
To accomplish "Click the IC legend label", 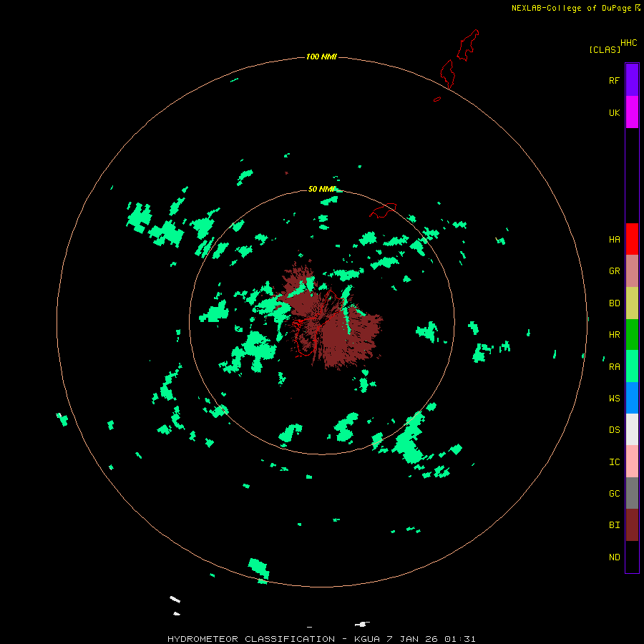I will (614, 462).
